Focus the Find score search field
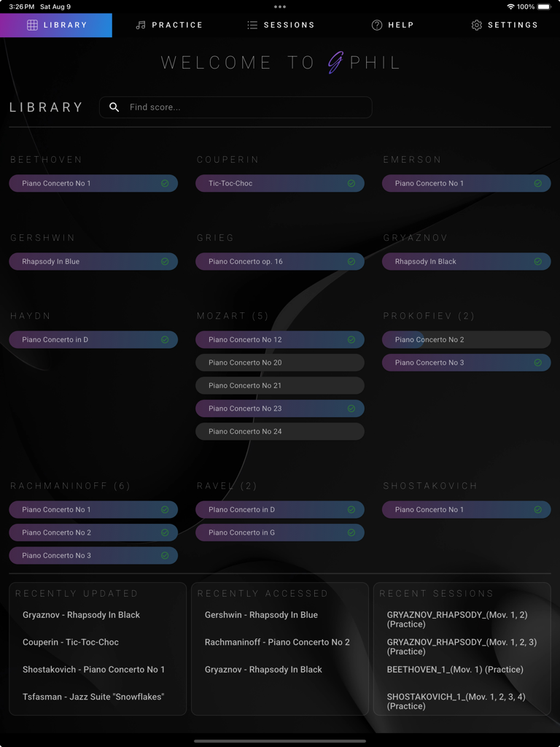 click(236, 107)
